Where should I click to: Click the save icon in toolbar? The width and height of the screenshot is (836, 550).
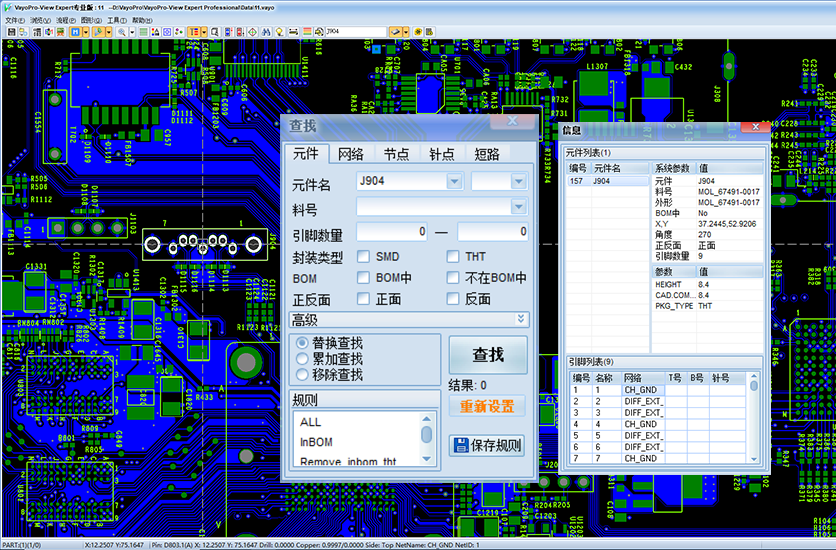coord(10,32)
